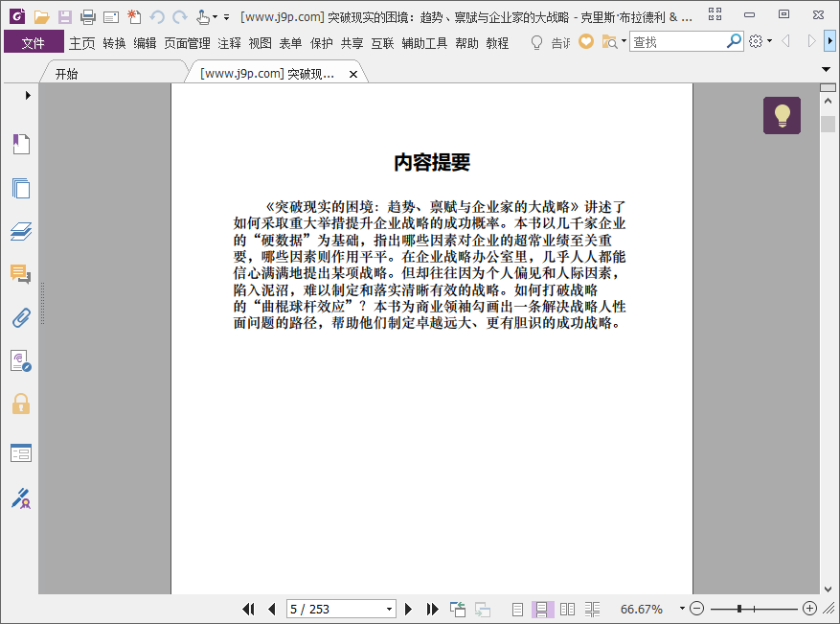Click the purple lightbulb tips button

782,115
